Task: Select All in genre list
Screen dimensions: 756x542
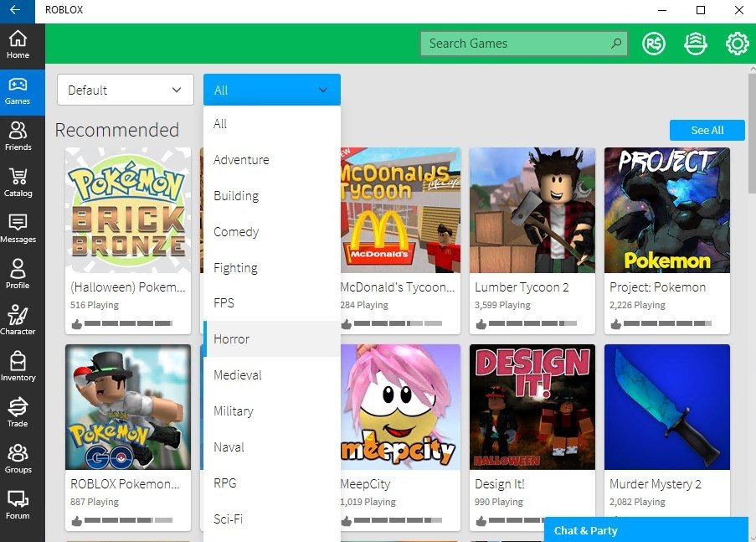Action: point(272,124)
